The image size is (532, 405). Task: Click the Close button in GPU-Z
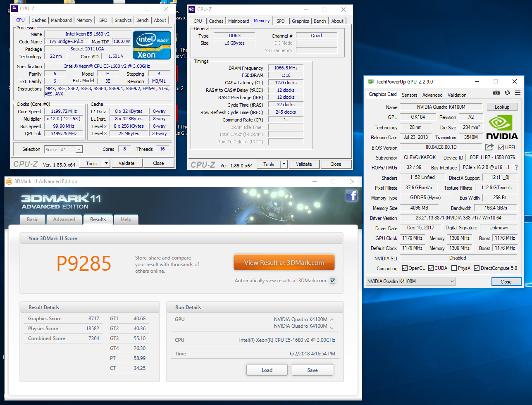(506, 281)
